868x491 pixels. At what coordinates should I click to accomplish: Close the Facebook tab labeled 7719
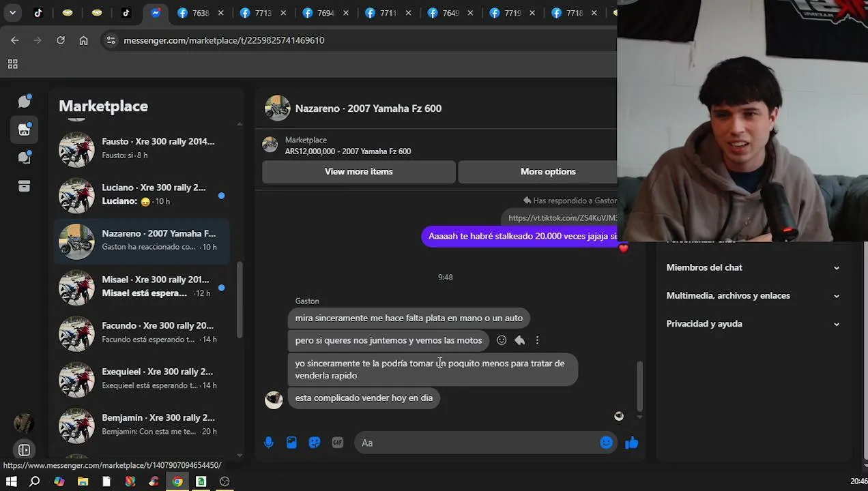532,13
